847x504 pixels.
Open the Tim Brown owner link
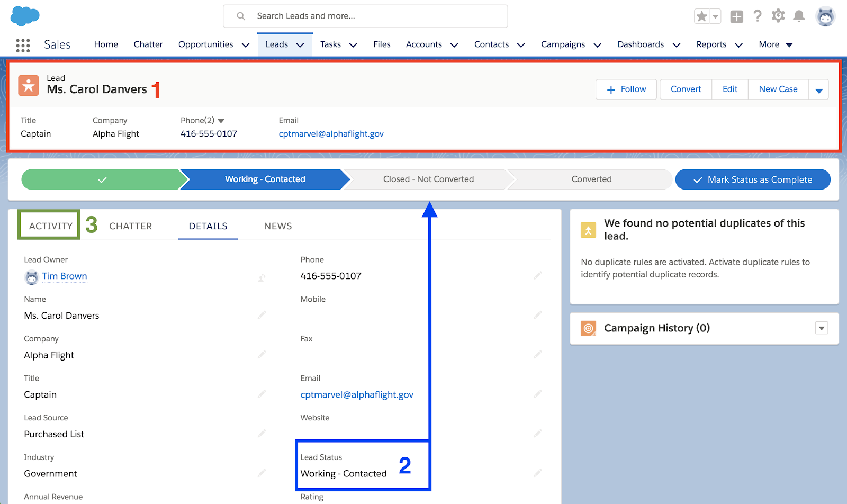point(65,276)
